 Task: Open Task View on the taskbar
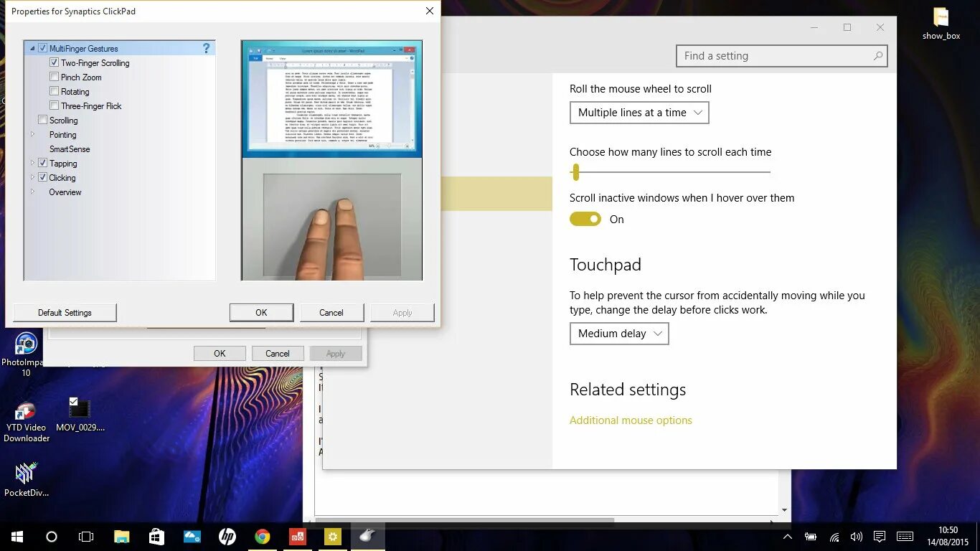coord(86,537)
